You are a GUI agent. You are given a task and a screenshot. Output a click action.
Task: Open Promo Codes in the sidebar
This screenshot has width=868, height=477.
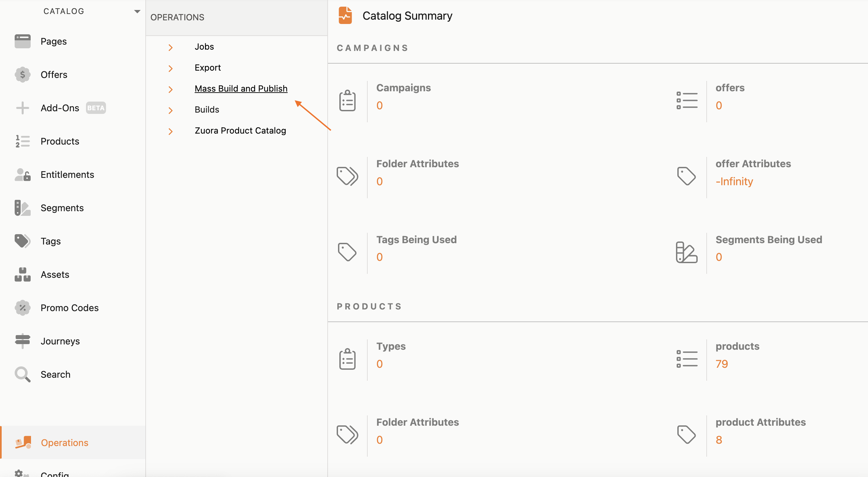70,308
